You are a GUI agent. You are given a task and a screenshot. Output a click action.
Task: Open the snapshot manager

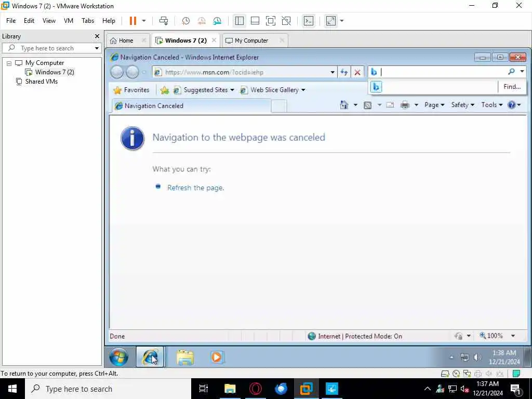click(217, 21)
